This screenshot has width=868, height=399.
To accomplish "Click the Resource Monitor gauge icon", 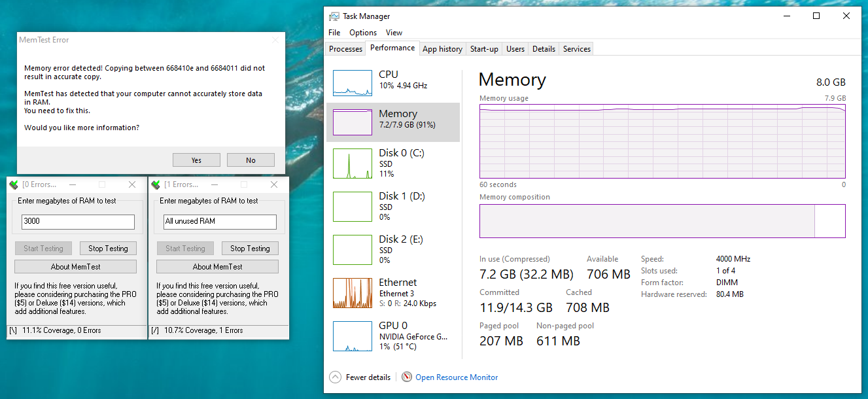I will [407, 377].
